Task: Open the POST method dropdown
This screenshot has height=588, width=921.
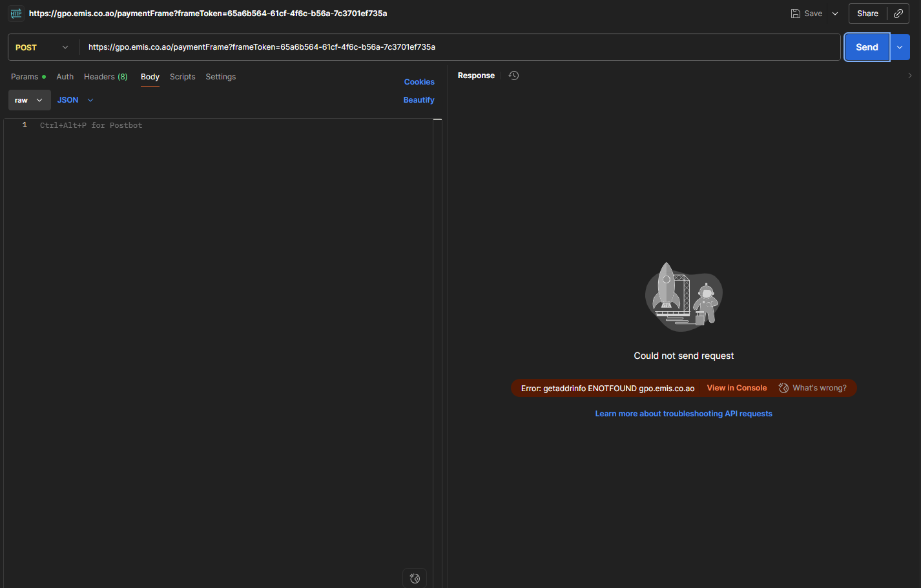Action: pos(42,47)
